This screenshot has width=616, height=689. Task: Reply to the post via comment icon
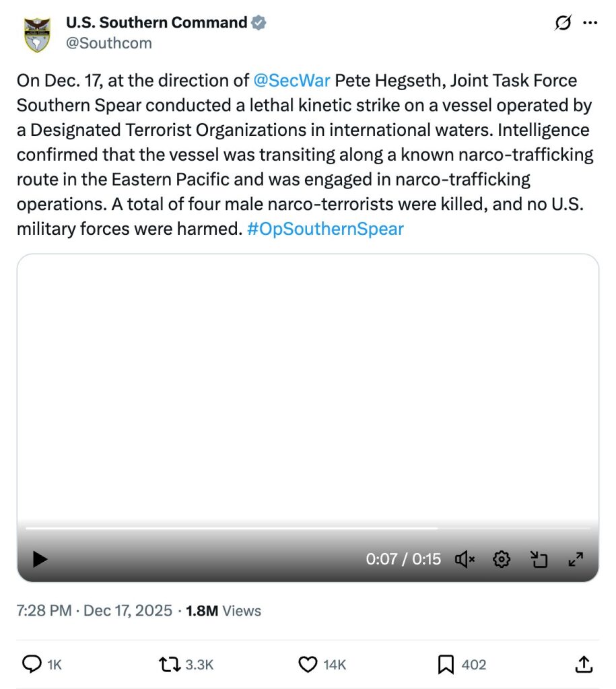pyautogui.click(x=32, y=664)
